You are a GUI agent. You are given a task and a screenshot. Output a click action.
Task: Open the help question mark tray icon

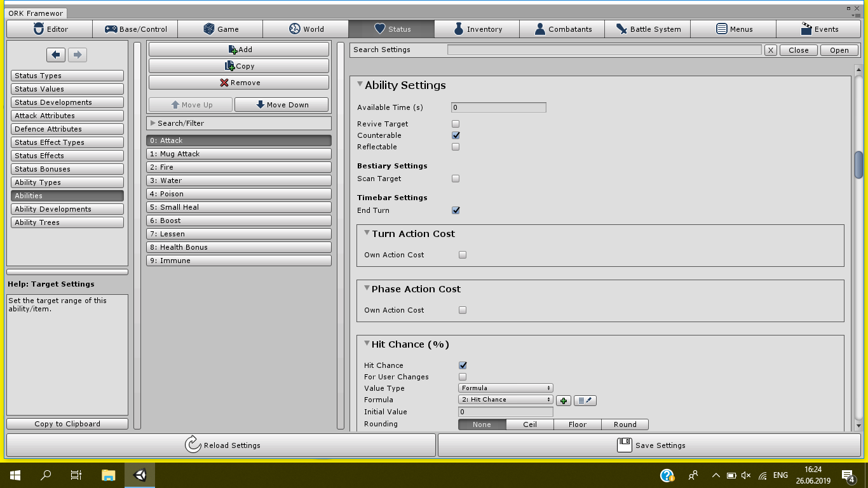click(667, 475)
